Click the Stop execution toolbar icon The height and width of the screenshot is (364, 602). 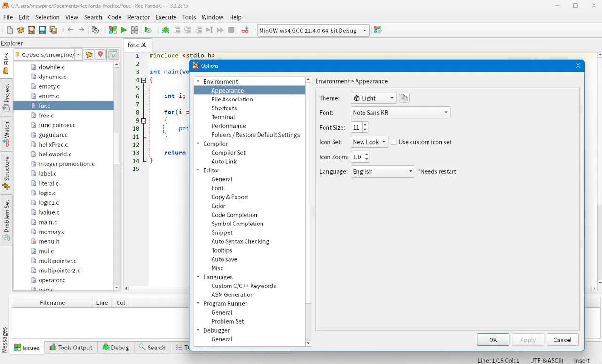click(230, 30)
